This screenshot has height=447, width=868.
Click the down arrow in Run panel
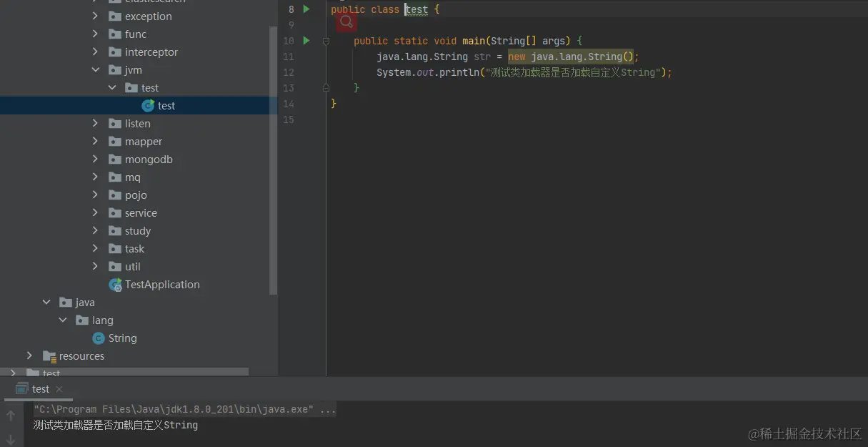pyautogui.click(x=11, y=439)
